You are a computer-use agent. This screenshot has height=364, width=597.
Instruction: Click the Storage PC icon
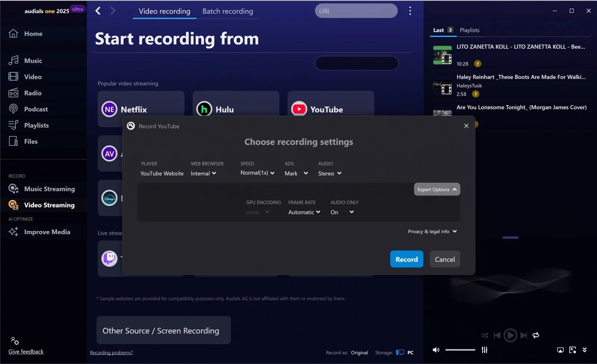pyautogui.click(x=400, y=352)
